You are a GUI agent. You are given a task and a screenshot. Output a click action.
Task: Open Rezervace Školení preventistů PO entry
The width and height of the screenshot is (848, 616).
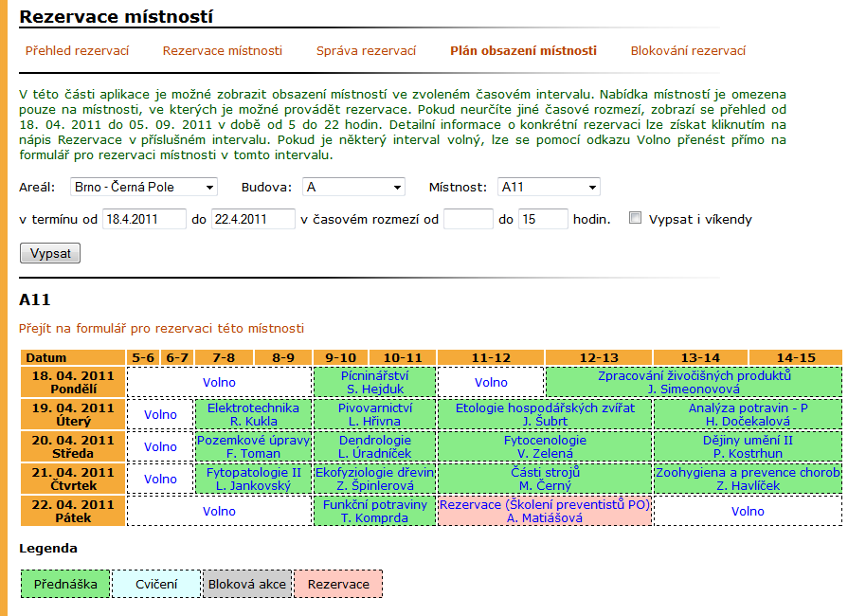pyautogui.click(x=545, y=511)
